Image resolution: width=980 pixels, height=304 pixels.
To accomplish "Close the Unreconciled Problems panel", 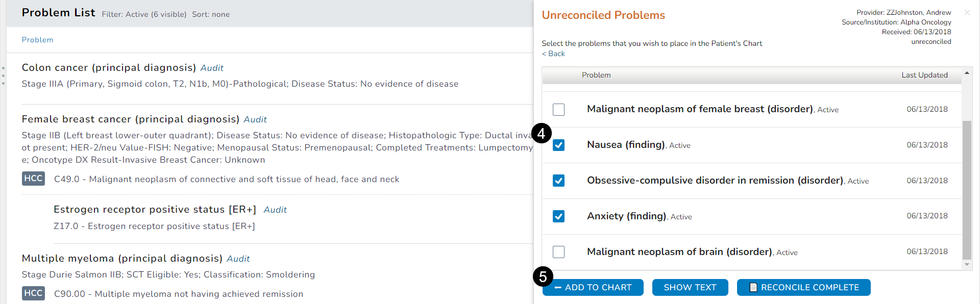I will point(967,13).
